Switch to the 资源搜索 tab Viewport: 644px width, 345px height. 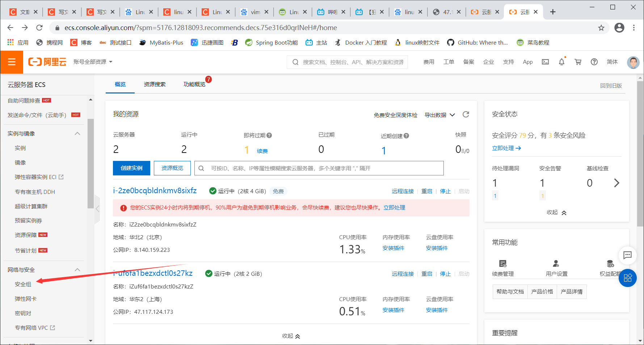[155, 84]
